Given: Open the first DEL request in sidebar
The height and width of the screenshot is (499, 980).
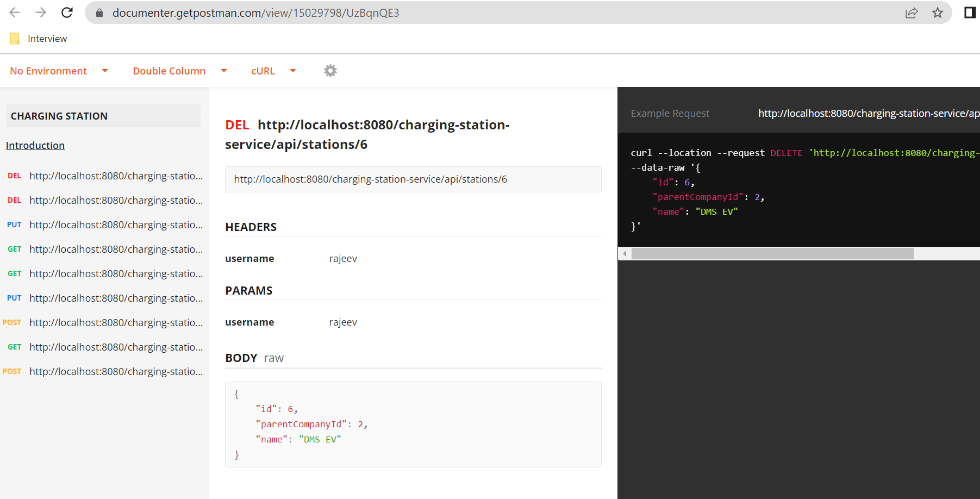Looking at the screenshot, I should [x=104, y=176].
